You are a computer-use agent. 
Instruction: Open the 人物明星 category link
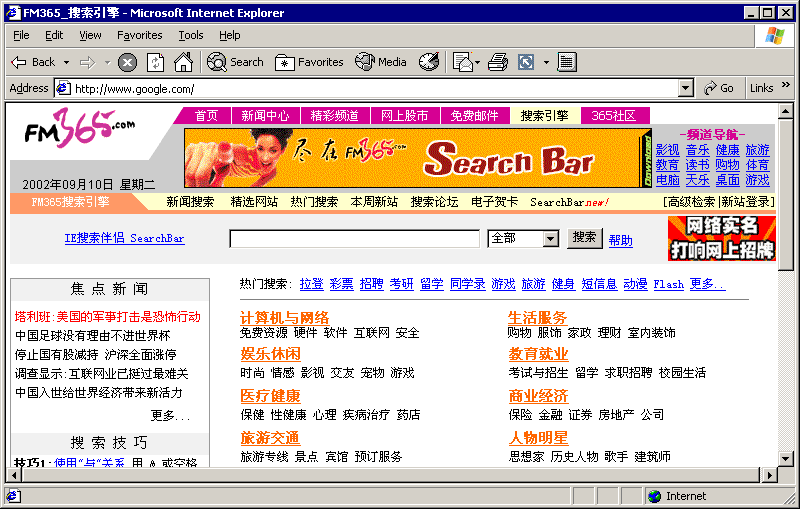tap(538, 438)
